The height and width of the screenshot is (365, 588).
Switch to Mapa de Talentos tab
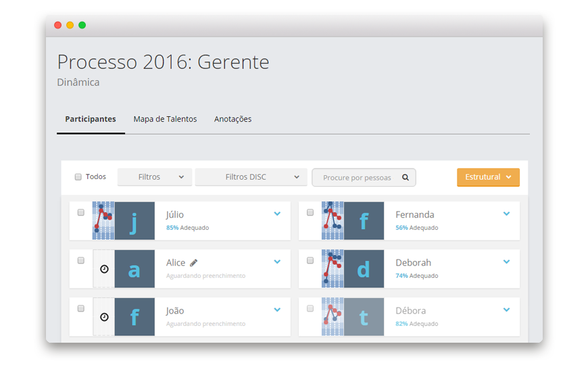[x=165, y=119]
